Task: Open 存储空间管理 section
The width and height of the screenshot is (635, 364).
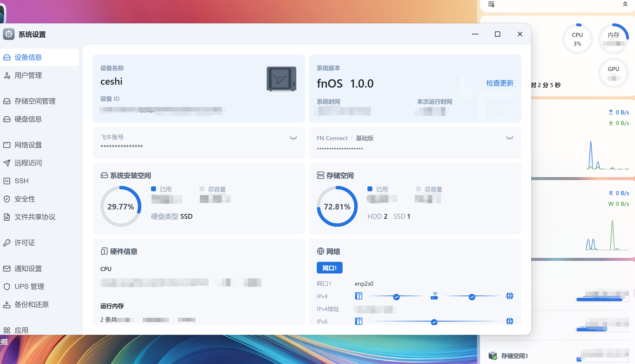Action: pos(35,101)
